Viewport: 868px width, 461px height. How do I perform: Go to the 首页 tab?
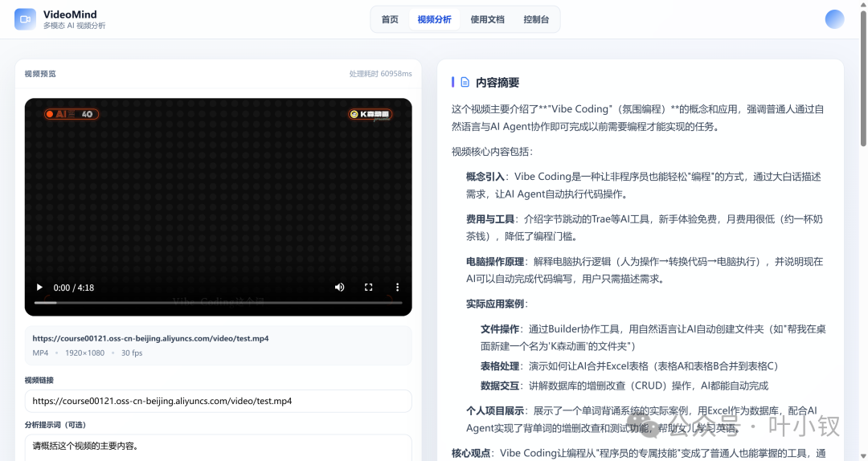click(x=390, y=19)
